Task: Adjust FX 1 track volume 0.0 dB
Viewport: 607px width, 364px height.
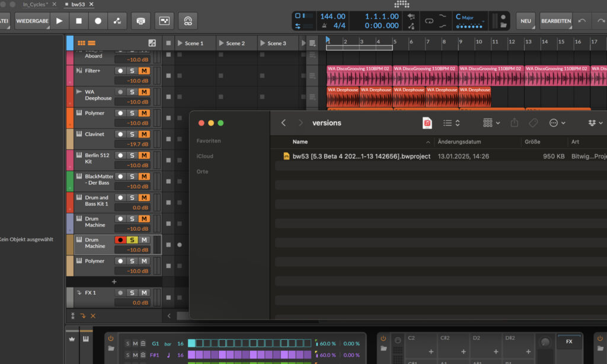Action: pyautogui.click(x=132, y=303)
